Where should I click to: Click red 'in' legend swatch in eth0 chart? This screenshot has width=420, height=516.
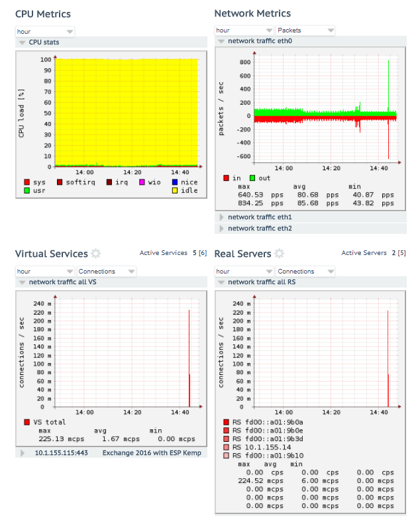[x=226, y=178]
